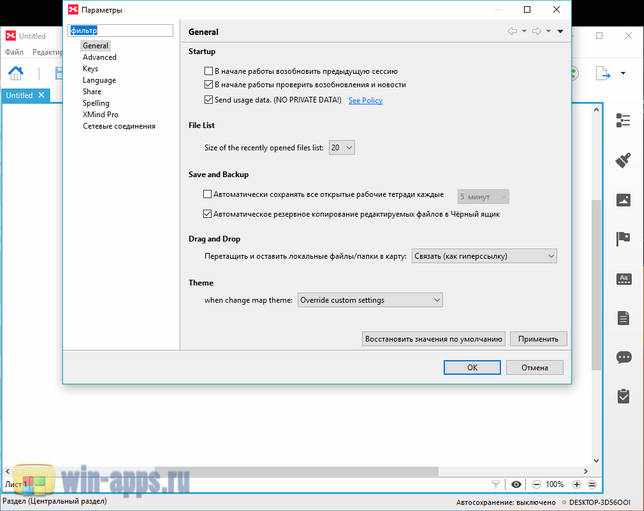Click the XMind logo in Параметры title bar
644x511 pixels.
[73, 9]
